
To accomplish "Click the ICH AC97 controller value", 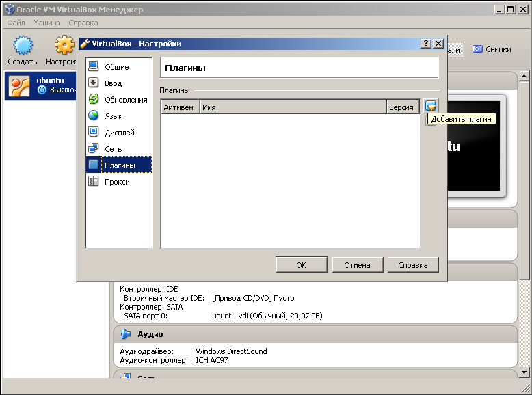I will coord(212,360).
